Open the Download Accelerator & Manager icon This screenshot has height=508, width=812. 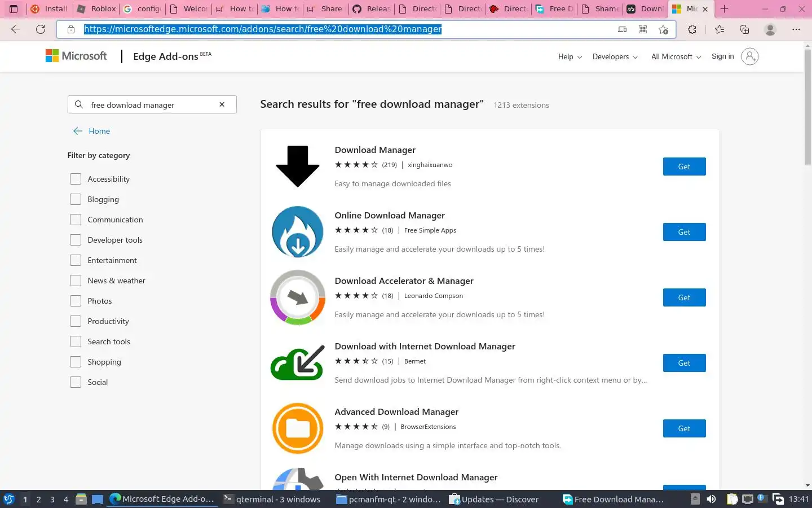298,297
